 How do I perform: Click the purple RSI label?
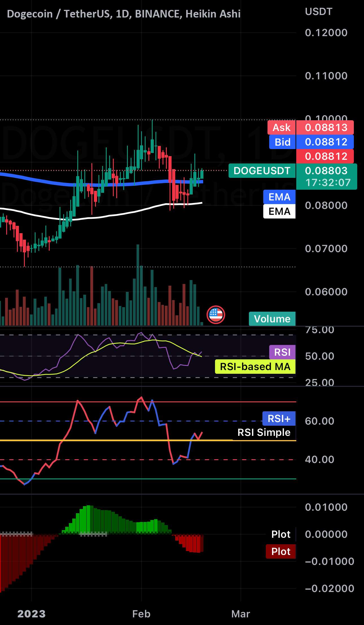coord(282,352)
